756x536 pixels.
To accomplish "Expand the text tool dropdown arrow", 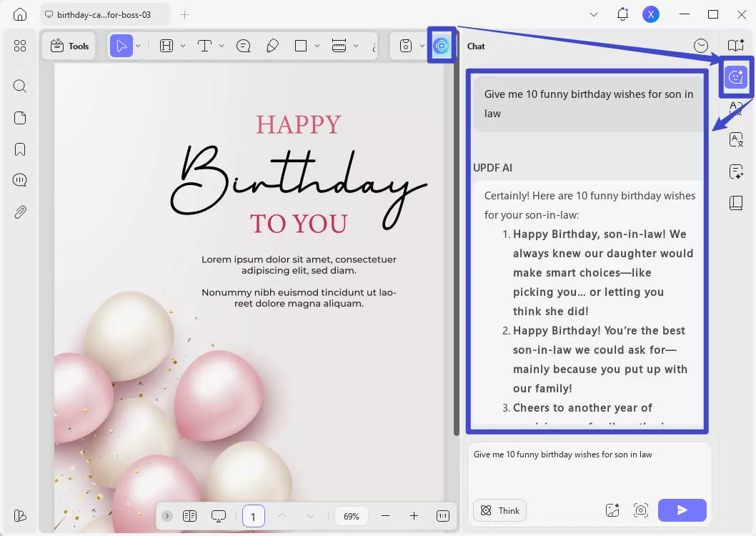I will (x=222, y=46).
